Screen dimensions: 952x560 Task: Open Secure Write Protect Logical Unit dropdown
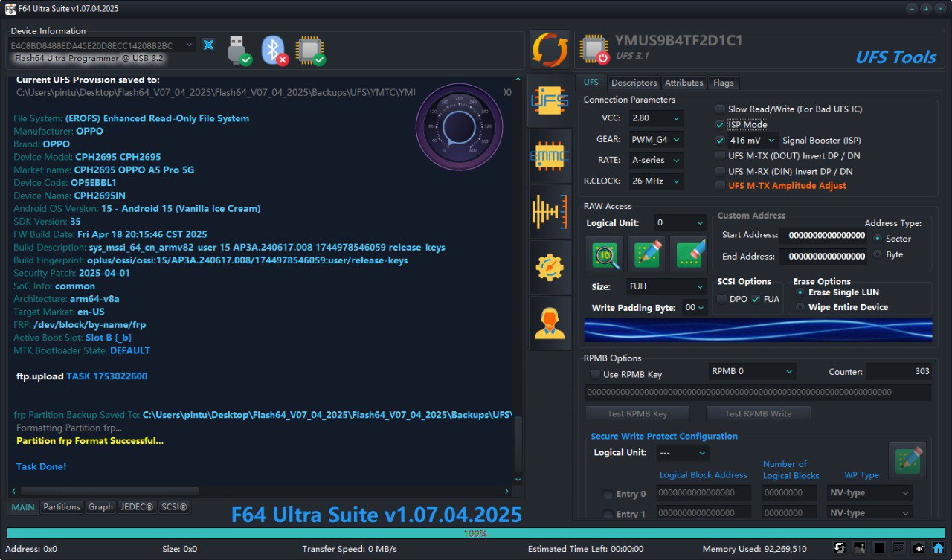682,453
